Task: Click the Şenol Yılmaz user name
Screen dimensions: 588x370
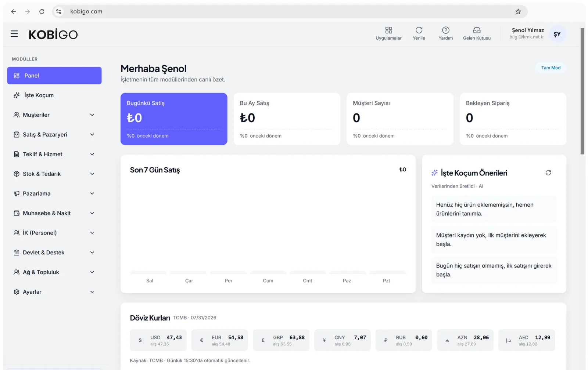Action: coord(528,30)
